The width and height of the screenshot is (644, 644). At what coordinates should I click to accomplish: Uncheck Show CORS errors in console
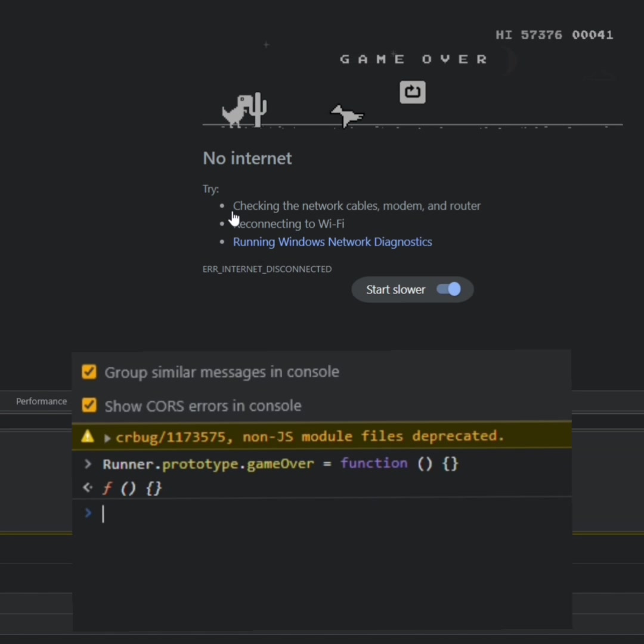[89, 405]
